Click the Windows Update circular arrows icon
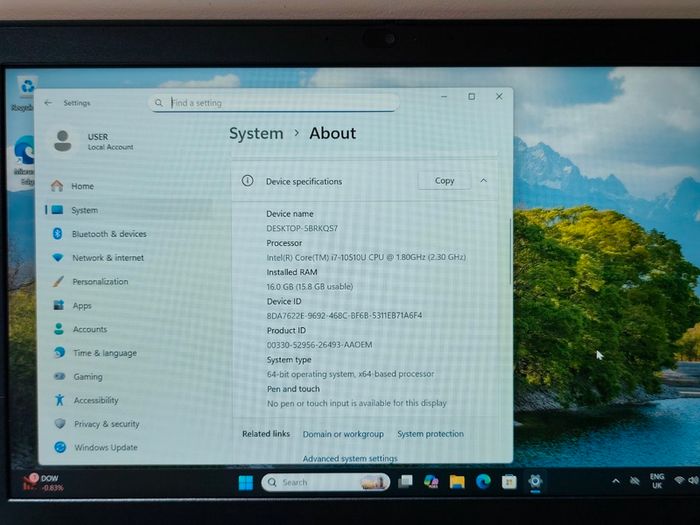700x525 pixels. tap(60, 447)
